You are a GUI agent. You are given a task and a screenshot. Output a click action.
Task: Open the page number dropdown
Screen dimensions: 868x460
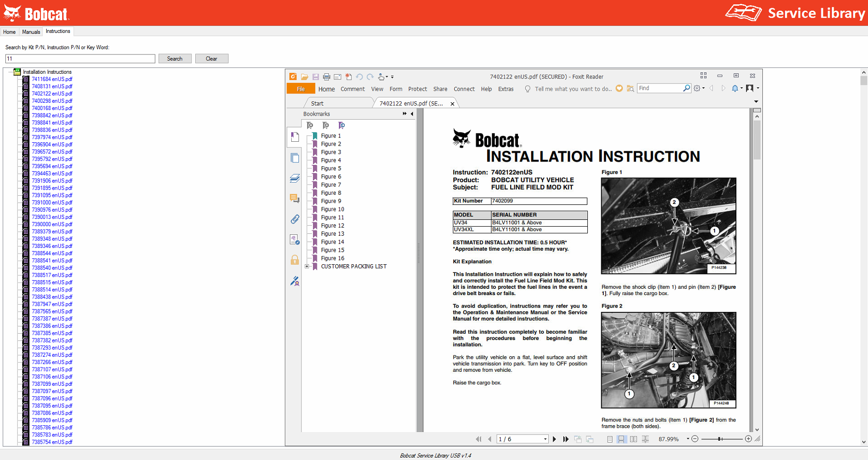545,439
